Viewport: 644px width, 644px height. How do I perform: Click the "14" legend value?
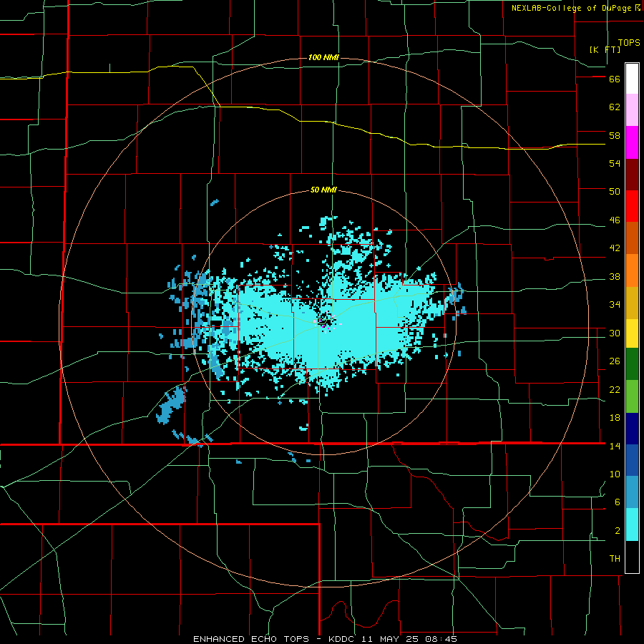tap(615, 446)
